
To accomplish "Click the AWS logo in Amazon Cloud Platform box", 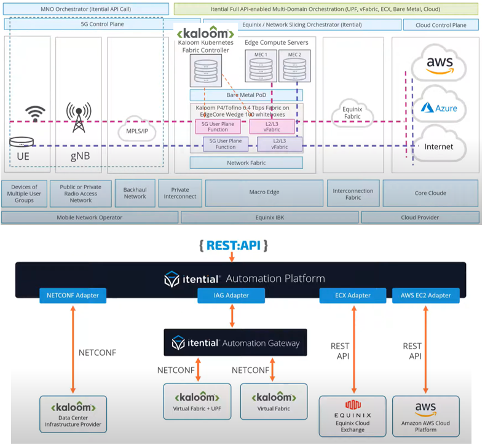I will tap(425, 409).
